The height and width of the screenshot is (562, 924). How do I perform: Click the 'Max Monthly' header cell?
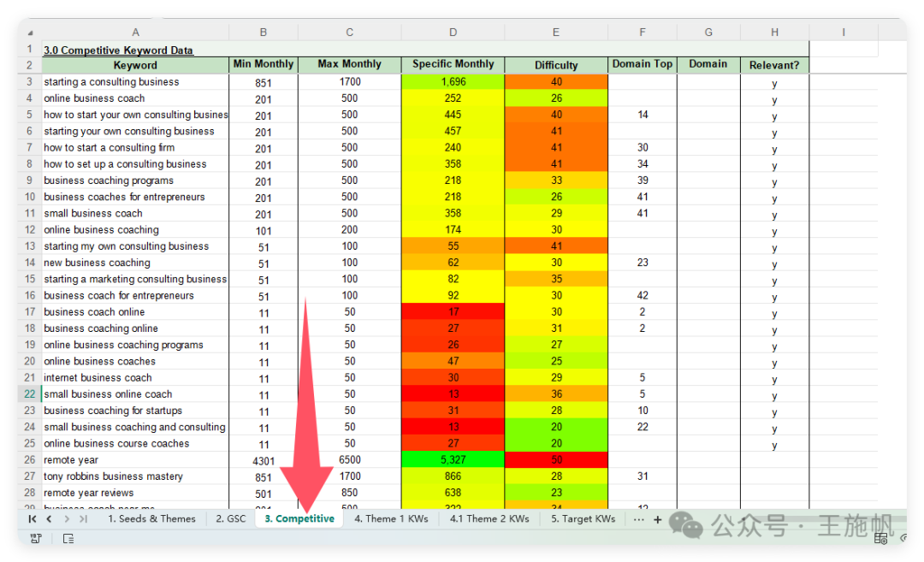point(349,64)
